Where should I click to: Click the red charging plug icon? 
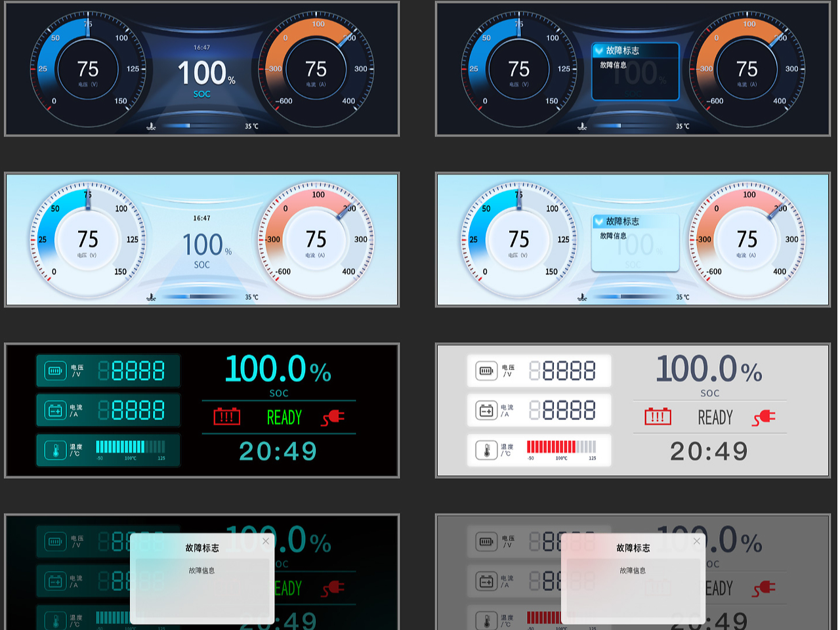click(335, 418)
